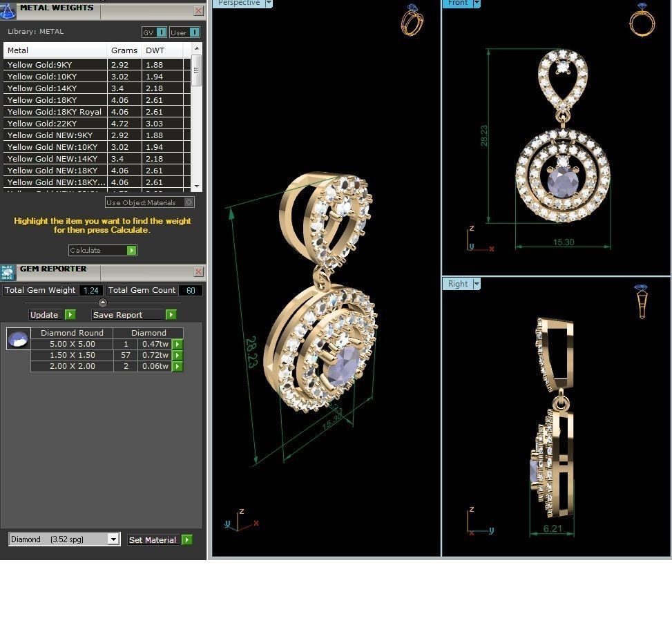The height and width of the screenshot is (643, 672).
Task: Click the 5.00 X 5.00 size cell
Action: pyautogui.click(x=72, y=344)
